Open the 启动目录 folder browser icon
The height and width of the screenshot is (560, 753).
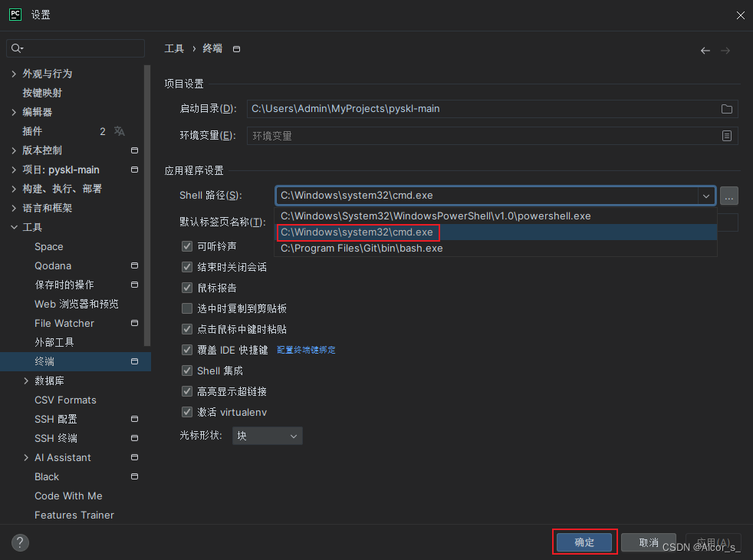coord(726,109)
